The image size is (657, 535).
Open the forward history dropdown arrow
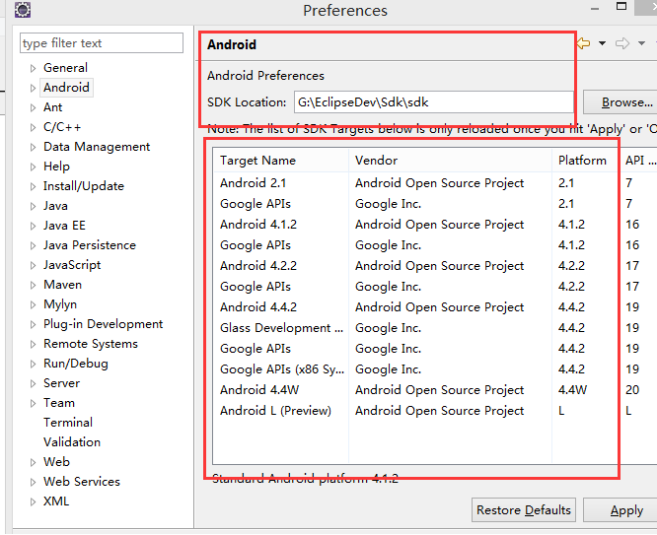pos(641,43)
